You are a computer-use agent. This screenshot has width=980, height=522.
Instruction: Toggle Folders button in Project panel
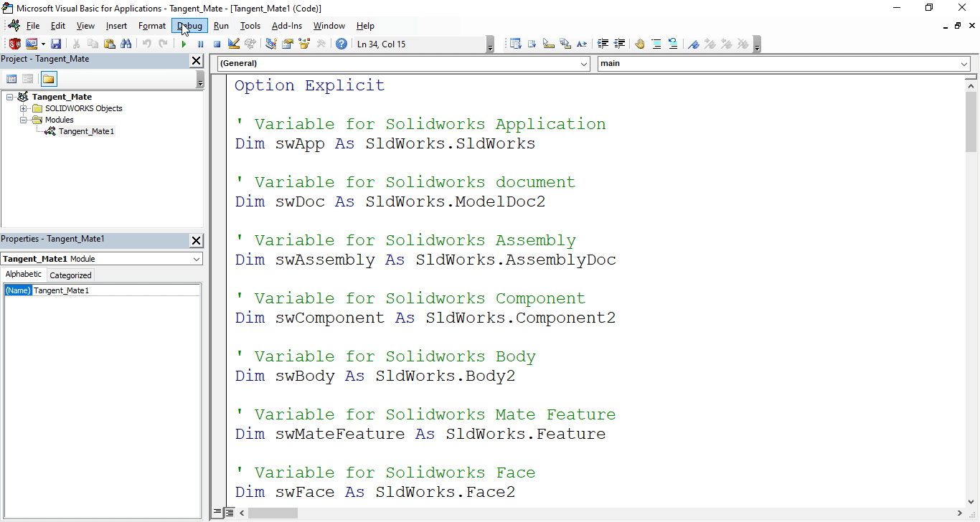48,79
